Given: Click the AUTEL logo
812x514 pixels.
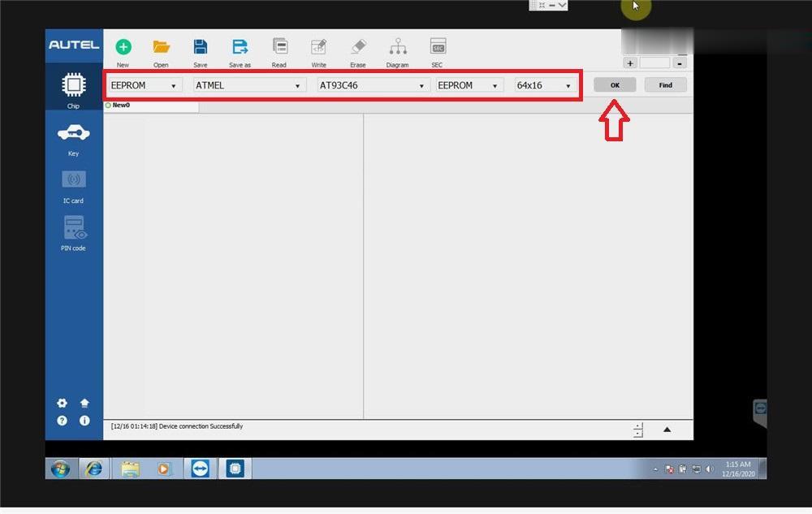Looking at the screenshot, I should pos(74,45).
